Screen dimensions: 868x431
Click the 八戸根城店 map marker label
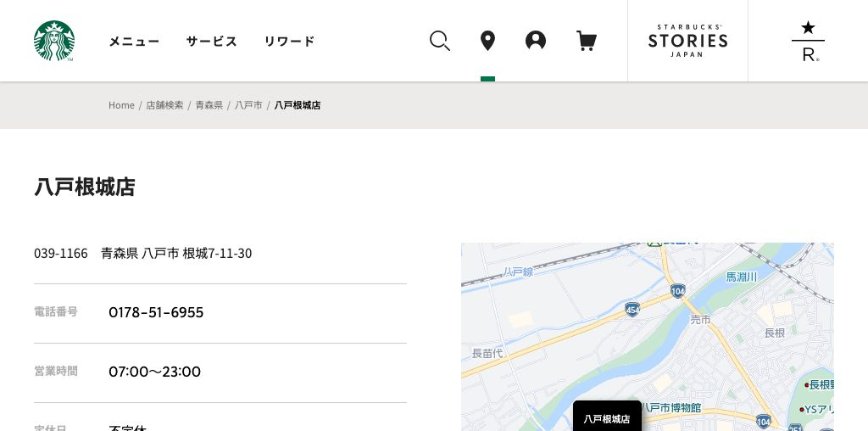(607, 417)
